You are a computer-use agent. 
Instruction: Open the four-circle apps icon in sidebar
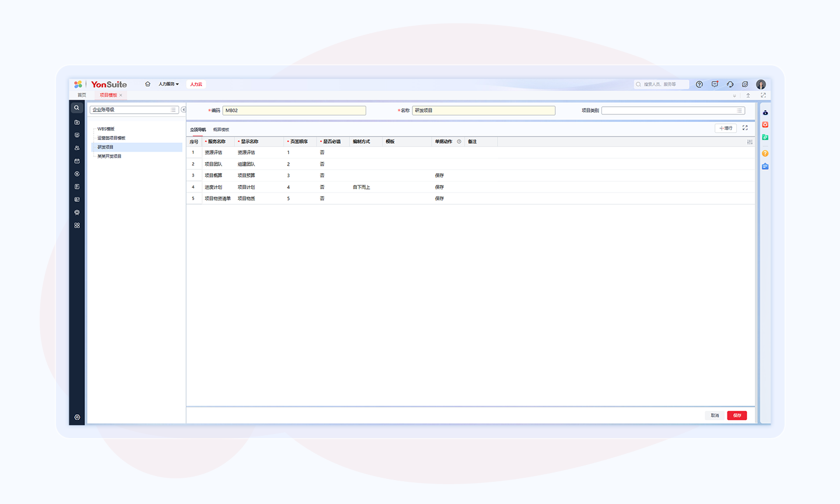tap(77, 225)
